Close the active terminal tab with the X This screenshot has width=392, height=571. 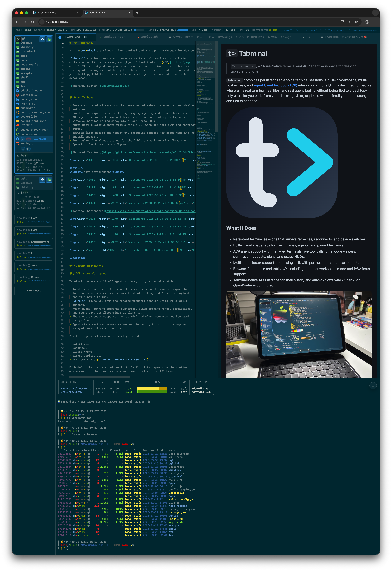click(18, 39)
